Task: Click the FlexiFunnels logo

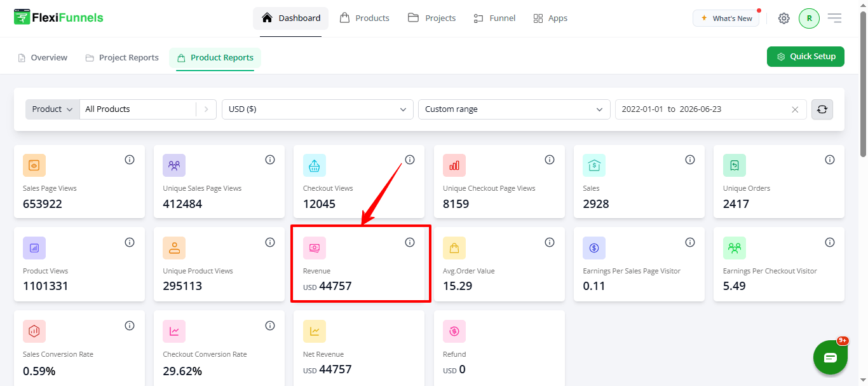Action: [58, 18]
